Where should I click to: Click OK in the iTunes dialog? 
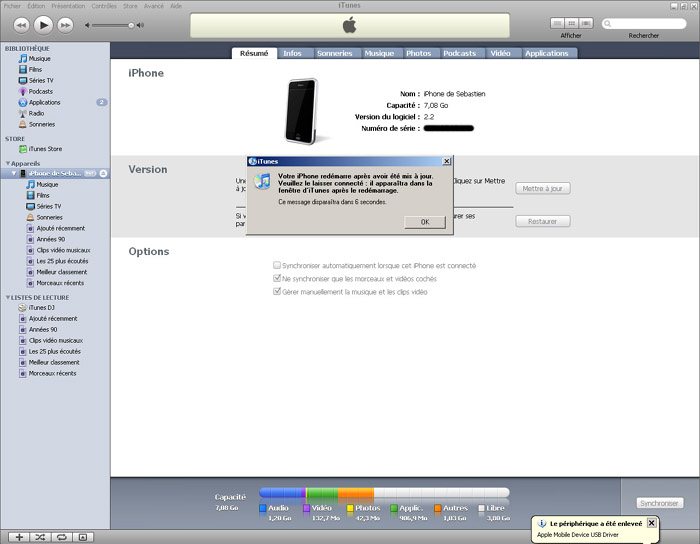point(425,222)
